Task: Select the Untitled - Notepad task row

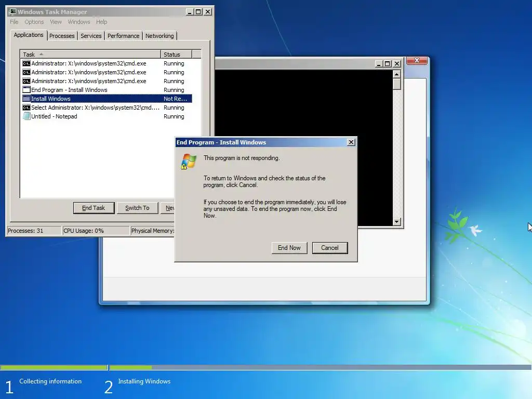Action: (107, 116)
